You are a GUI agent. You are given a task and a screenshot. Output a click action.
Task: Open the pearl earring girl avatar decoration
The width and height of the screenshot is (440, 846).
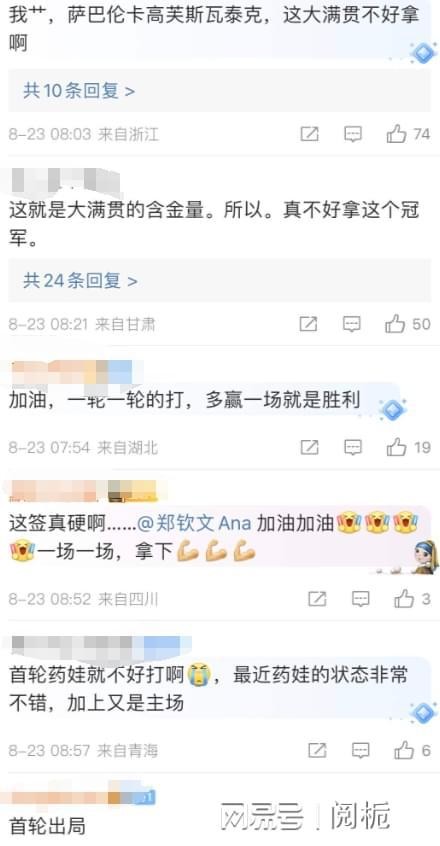point(425,557)
